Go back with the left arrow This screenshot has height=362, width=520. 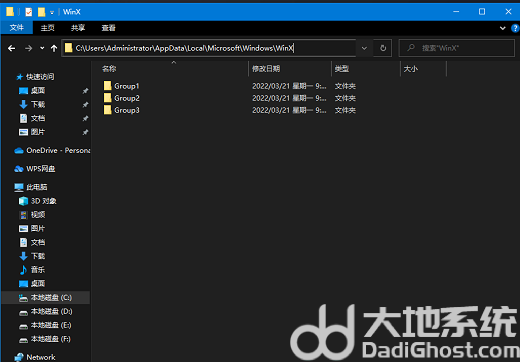pyautogui.click(x=12, y=48)
